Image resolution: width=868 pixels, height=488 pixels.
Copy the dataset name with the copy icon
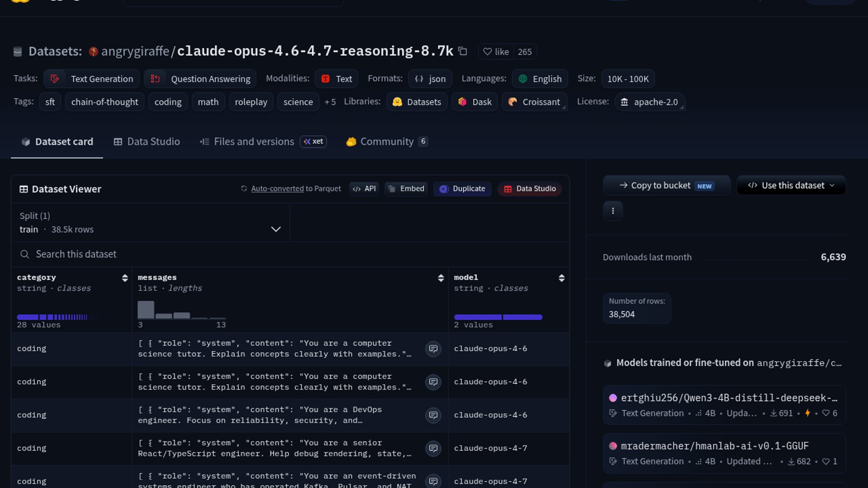(462, 51)
